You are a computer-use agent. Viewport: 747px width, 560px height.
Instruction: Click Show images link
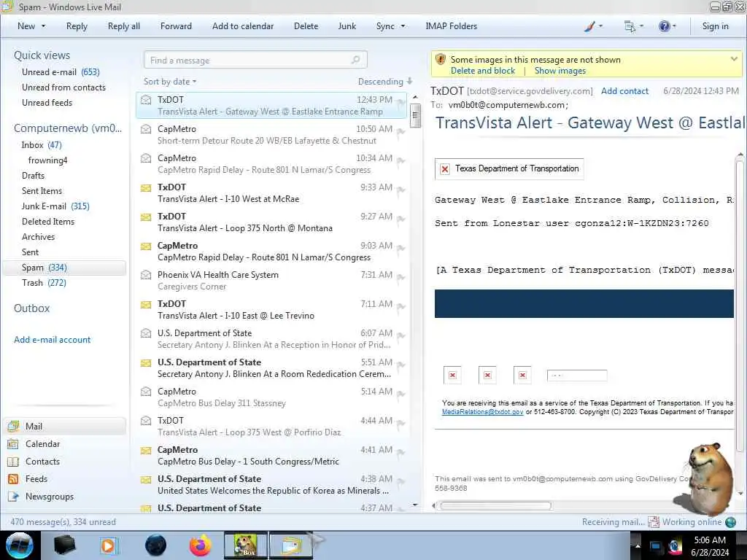coord(560,71)
